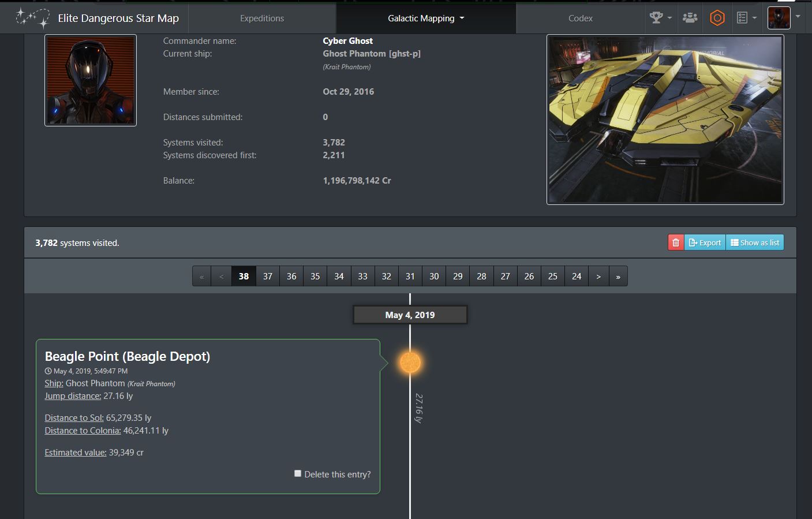812x519 pixels.
Task: Click the Distance to Colonia label
Action: (x=83, y=430)
